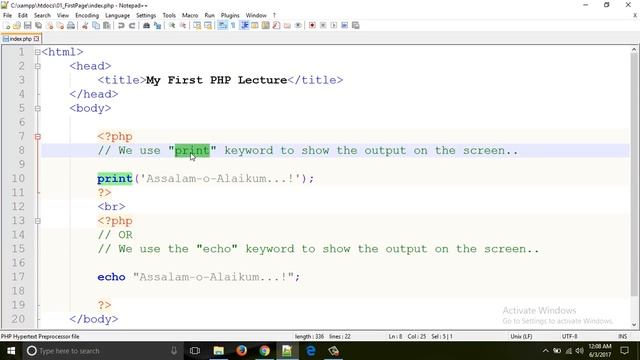640x360 pixels.
Task: Open Find with the binoculars icon
Action: [146, 25]
